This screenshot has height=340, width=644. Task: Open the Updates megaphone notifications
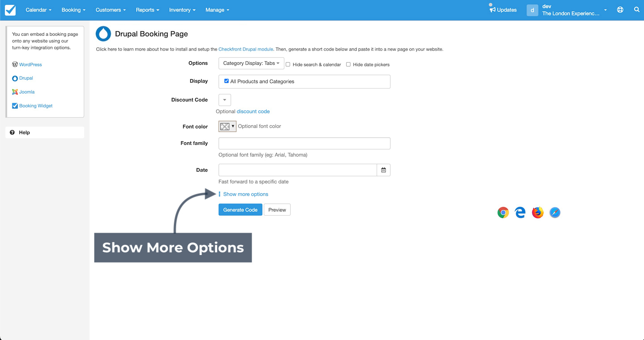503,10
